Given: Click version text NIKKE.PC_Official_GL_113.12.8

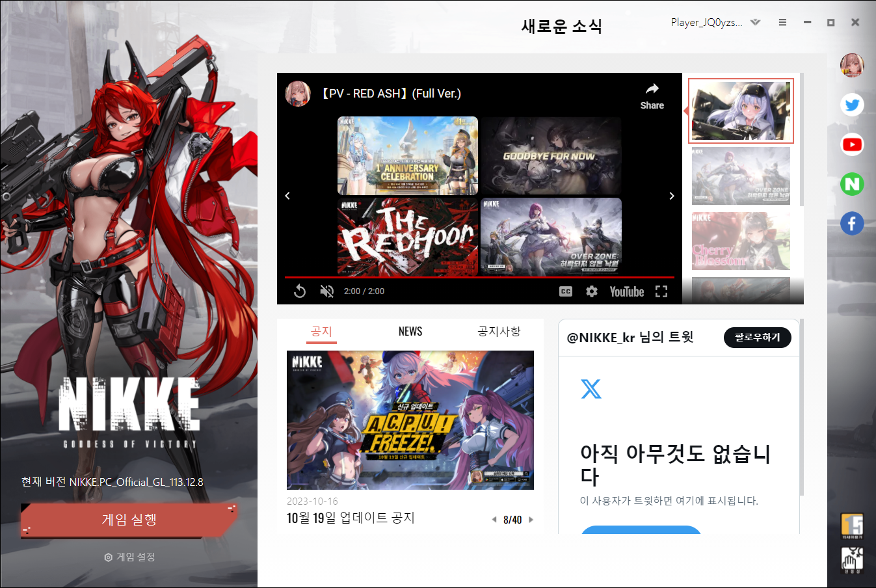Looking at the screenshot, I should (x=137, y=482).
